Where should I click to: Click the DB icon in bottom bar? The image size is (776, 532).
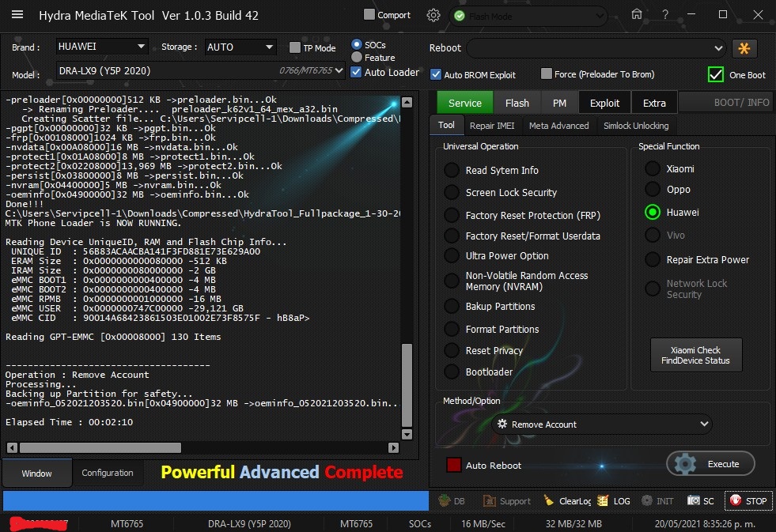pos(445,500)
